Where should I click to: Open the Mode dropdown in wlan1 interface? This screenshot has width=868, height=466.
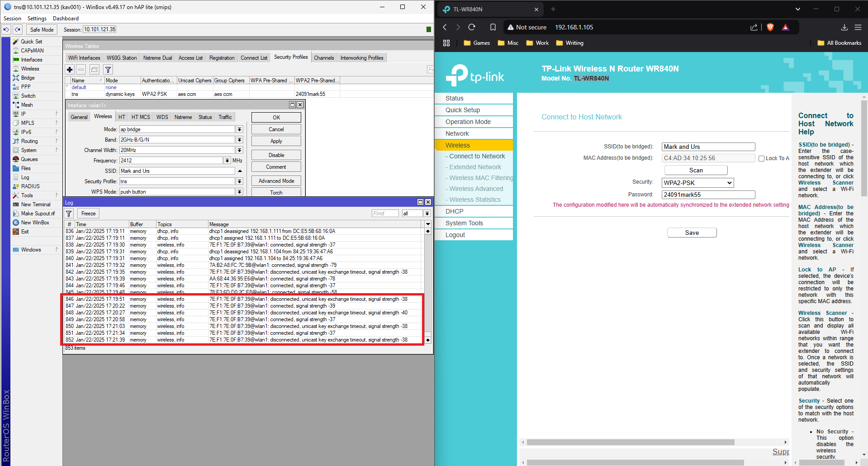239,129
